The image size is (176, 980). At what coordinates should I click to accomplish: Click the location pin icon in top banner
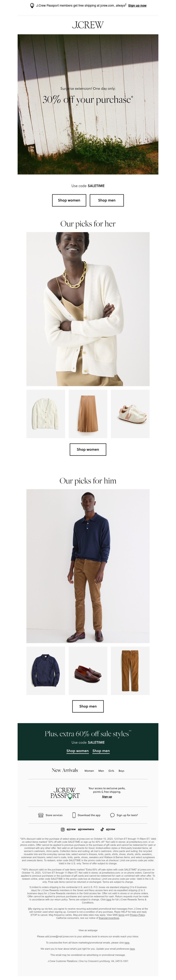(32, 6)
